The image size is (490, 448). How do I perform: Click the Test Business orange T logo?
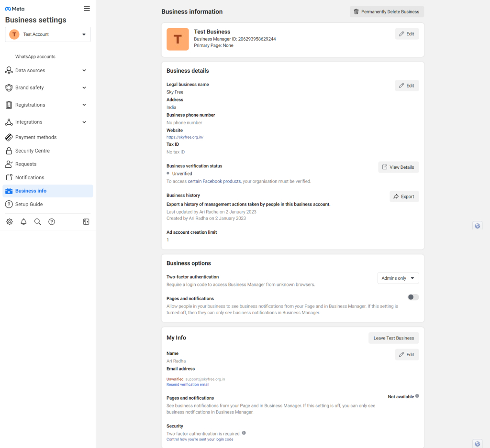(x=178, y=39)
